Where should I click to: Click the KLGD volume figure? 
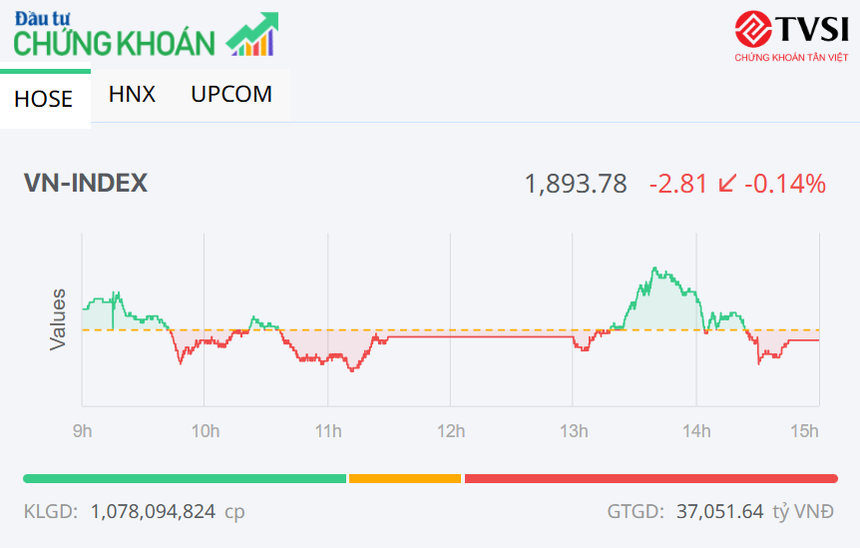pyautogui.click(x=153, y=511)
